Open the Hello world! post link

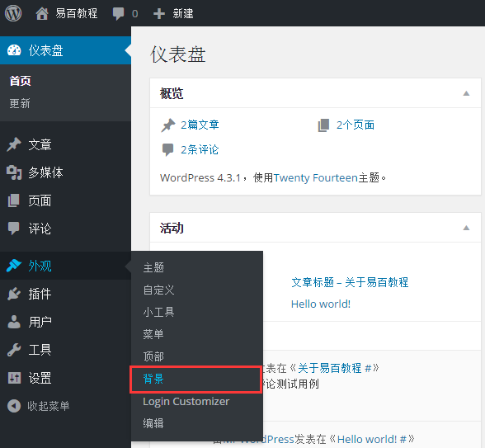point(321,304)
